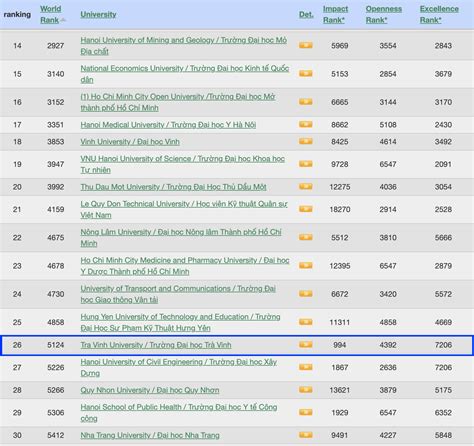
Task: Open details icon for Hanoi School of Public Health
Action: click(x=306, y=412)
